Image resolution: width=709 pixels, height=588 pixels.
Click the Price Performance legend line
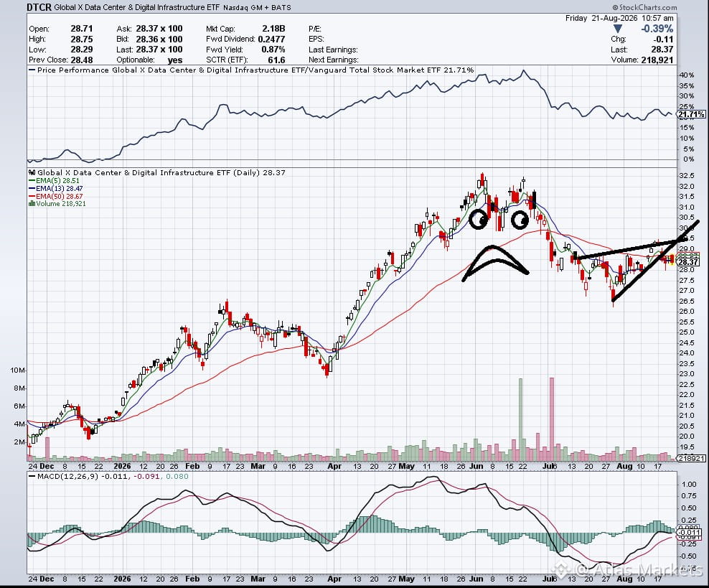click(251, 70)
